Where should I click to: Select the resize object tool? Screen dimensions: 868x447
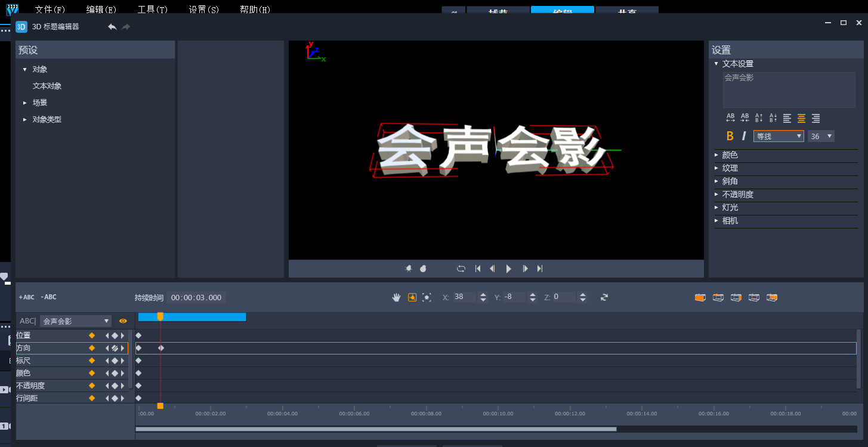(x=427, y=297)
